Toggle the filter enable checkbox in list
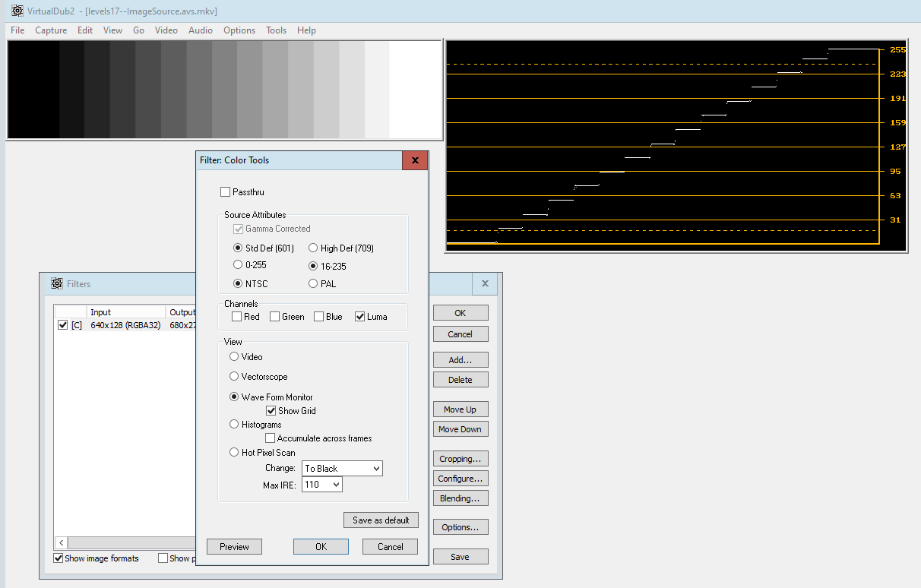 pyautogui.click(x=63, y=325)
